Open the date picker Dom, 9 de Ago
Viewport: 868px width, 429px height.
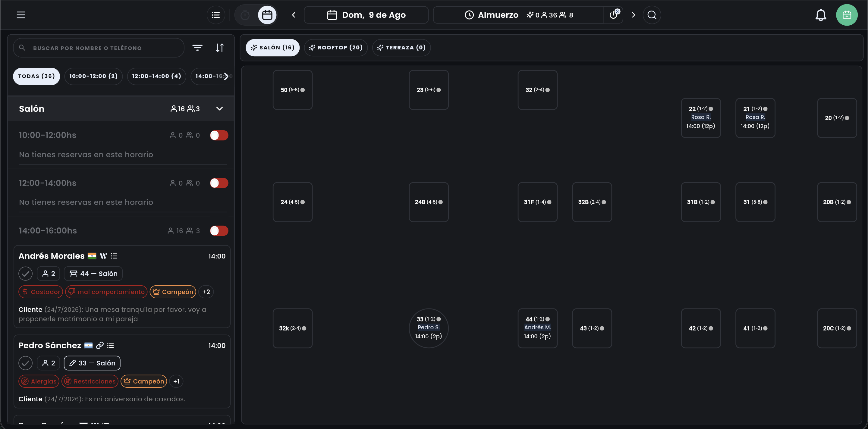(366, 15)
